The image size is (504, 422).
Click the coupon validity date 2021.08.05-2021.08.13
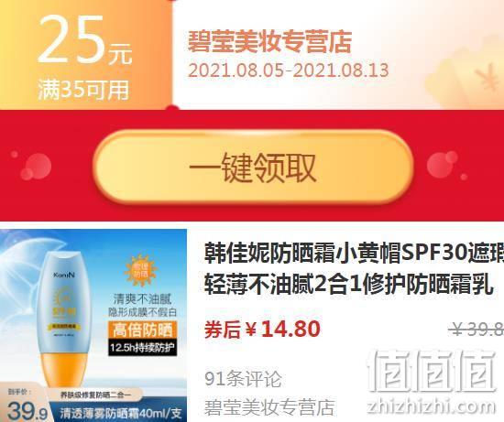pos(289,70)
